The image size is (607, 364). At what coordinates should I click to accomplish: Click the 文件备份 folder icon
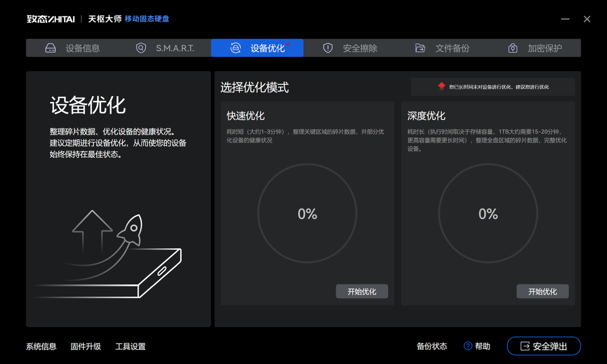click(420, 48)
